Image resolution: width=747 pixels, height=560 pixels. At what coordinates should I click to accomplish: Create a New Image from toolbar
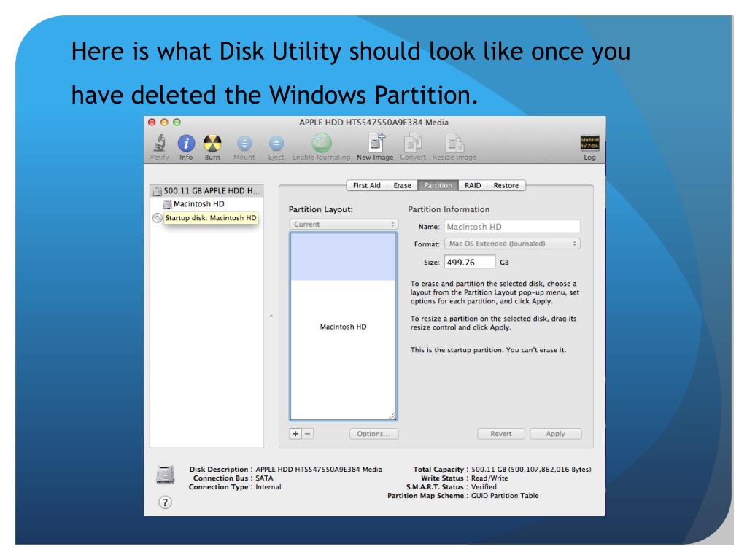(376, 142)
